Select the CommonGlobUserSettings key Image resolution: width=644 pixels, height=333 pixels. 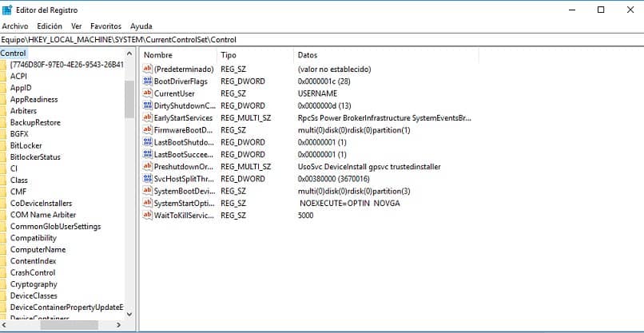(x=55, y=226)
